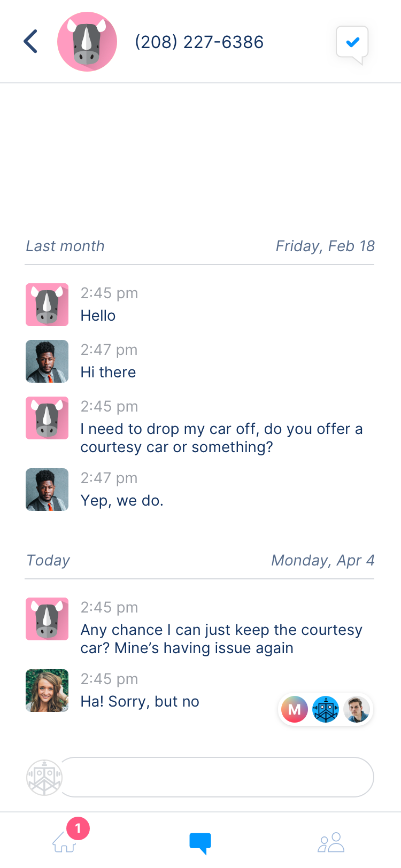Image resolution: width=401 pixels, height=868 pixels.
Task: Open the rhino contact profile picture in header
Action: (x=87, y=42)
